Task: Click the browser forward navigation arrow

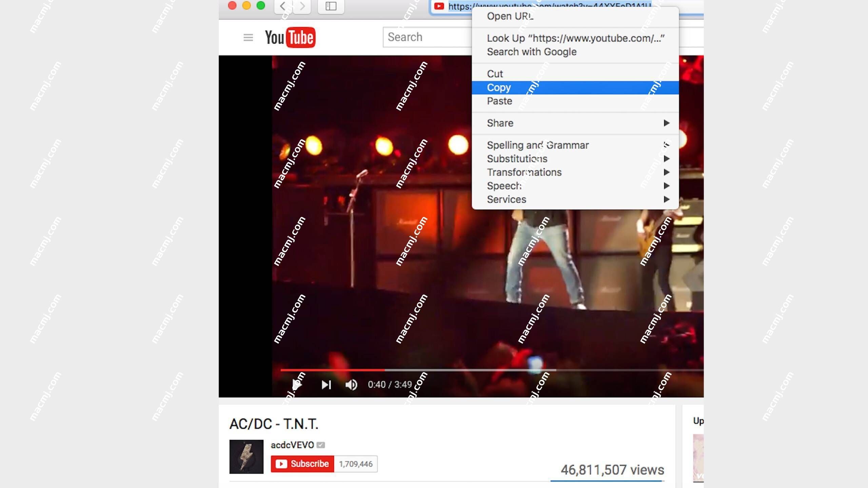Action: click(303, 6)
